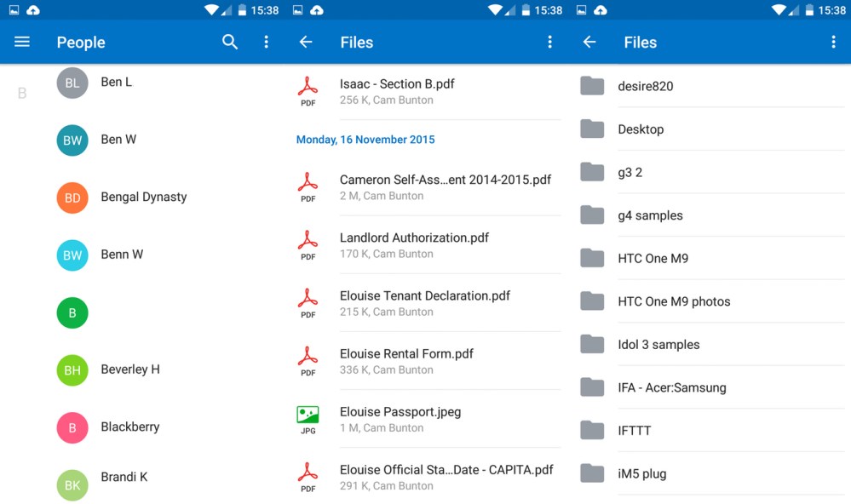This screenshot has height=504, width=851.
Task: Select the Blackberry contact
Action: [x=129, y=427]
